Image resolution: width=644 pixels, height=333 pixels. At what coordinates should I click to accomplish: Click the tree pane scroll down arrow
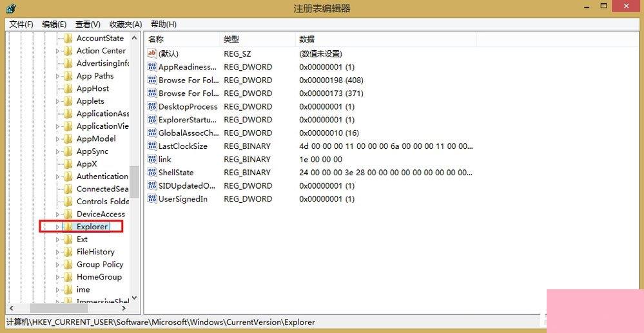(134, 298)
